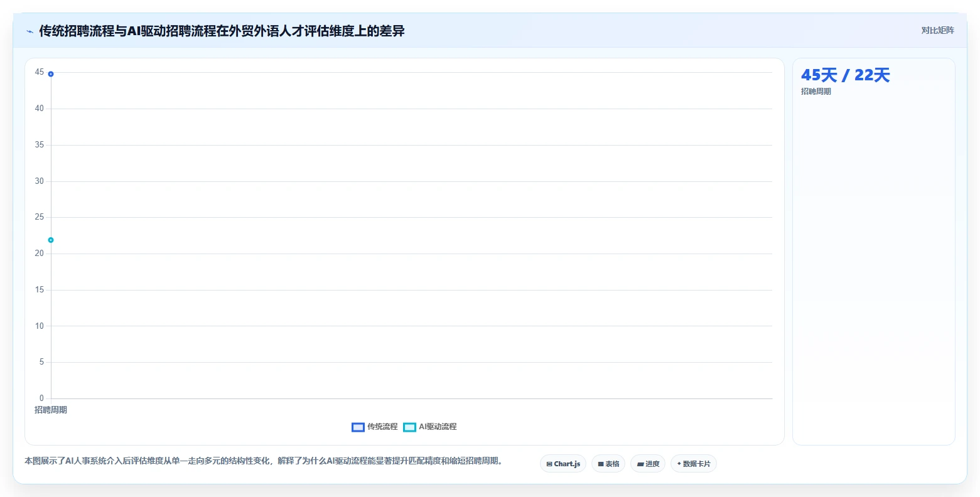Select the 数据卡片 tag chip
This screenshot has width=980, height=497.
pos(694,464)
